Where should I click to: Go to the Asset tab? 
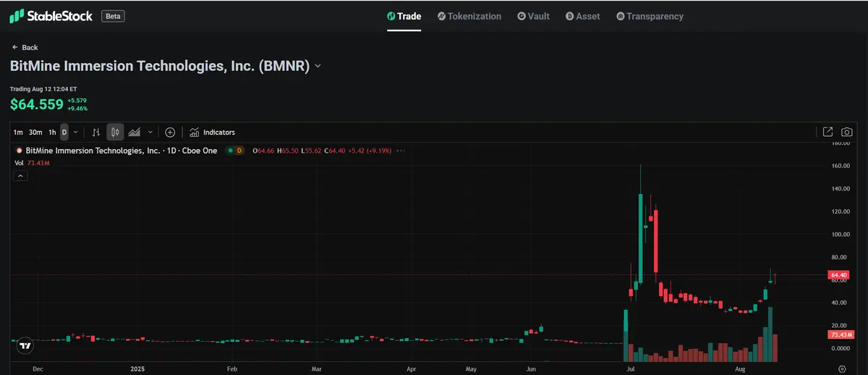583,16
